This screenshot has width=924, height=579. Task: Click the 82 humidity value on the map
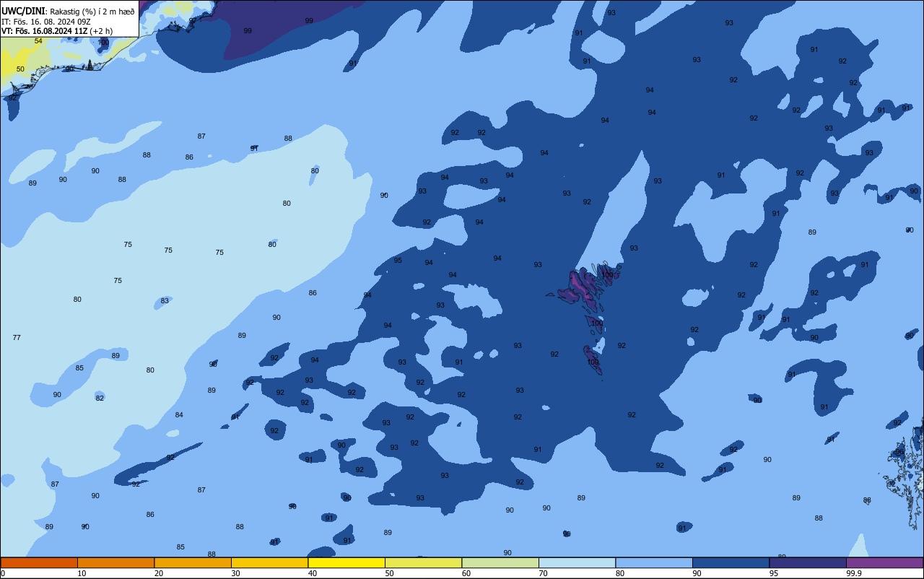pos(100,398)
